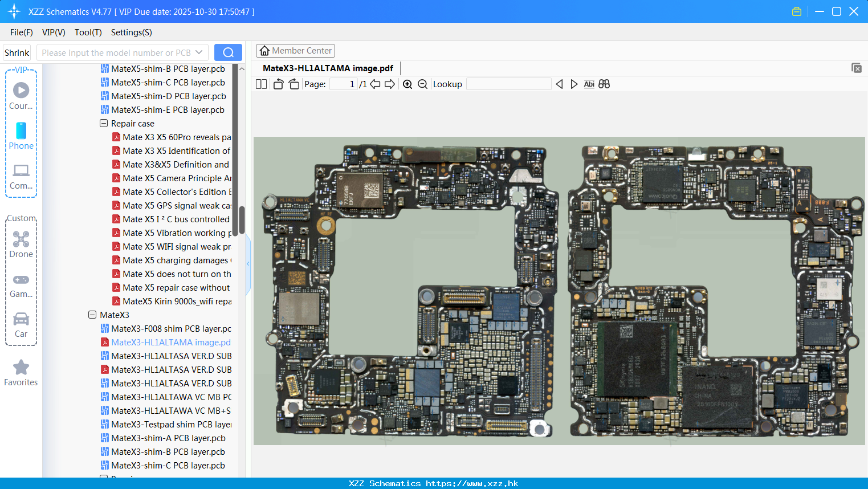Select MateX3-HL1ALTAMA image.pdf in tree
The width and height of the screenshot is (868, 489).
coord(166,342)
